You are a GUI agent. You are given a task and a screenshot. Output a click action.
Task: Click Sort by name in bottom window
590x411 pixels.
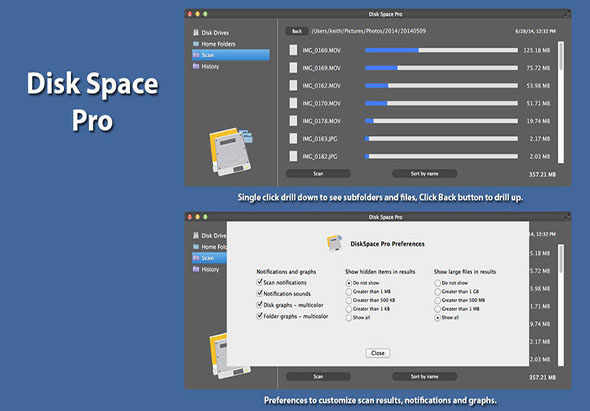pyautogui.click(x=424, y=376)
